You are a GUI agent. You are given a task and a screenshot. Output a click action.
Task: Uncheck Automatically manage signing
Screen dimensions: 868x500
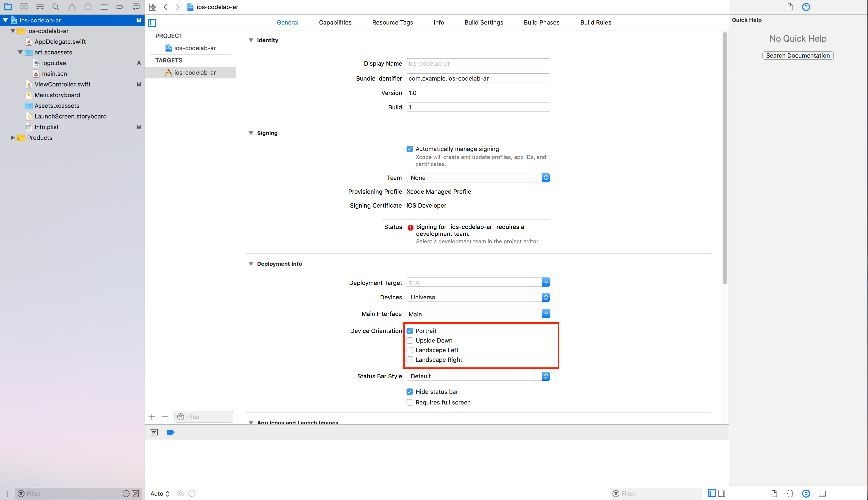(409, 149)
